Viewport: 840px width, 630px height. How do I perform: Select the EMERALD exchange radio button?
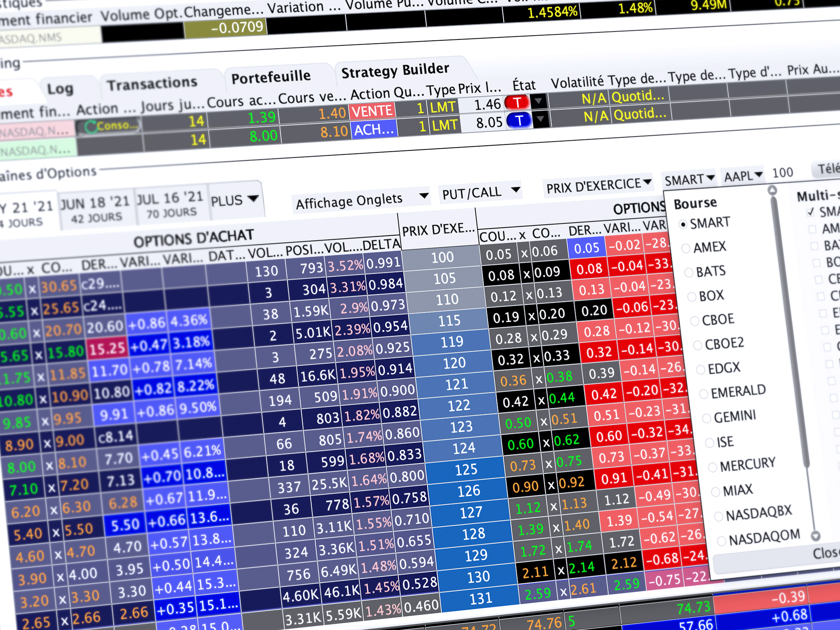coord(703,394)
